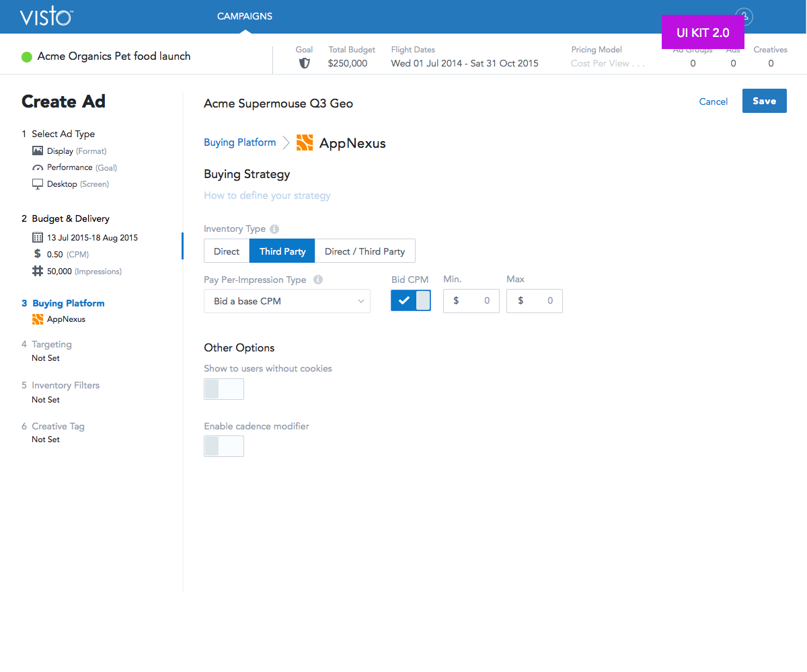807x672 pixels.
Task: Click the Inventory Type info icon
Action: [274, 229]
